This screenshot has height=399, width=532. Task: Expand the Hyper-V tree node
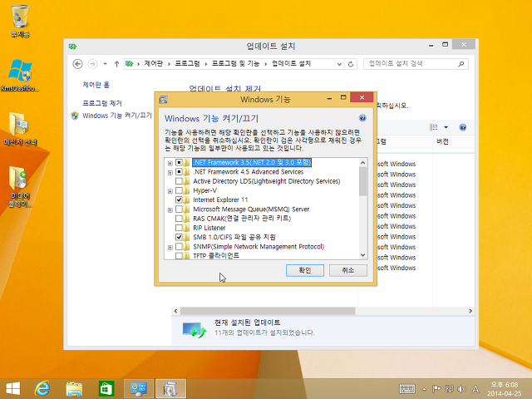(170, 191)
